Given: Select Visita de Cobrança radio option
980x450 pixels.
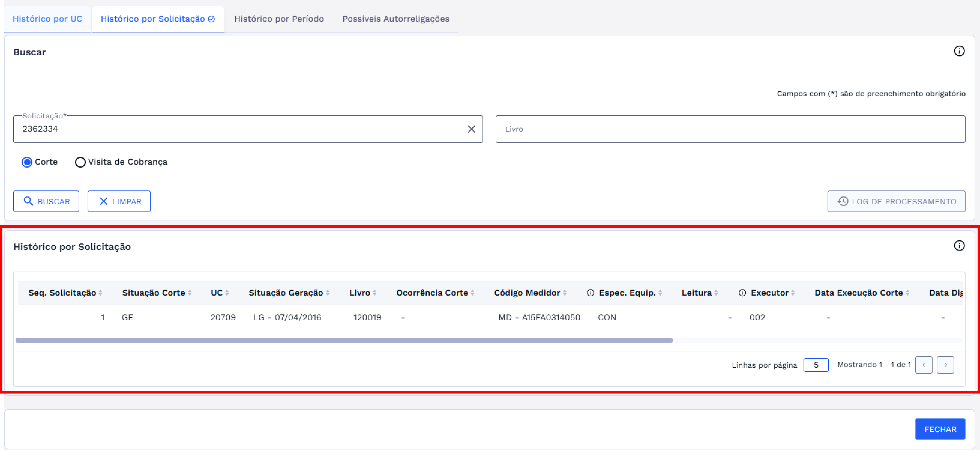Looking at the screenshot, I should [x=80, y=162].
